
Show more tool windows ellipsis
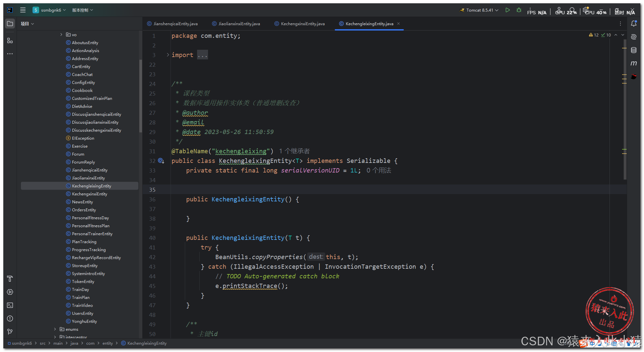click(10, 54)
